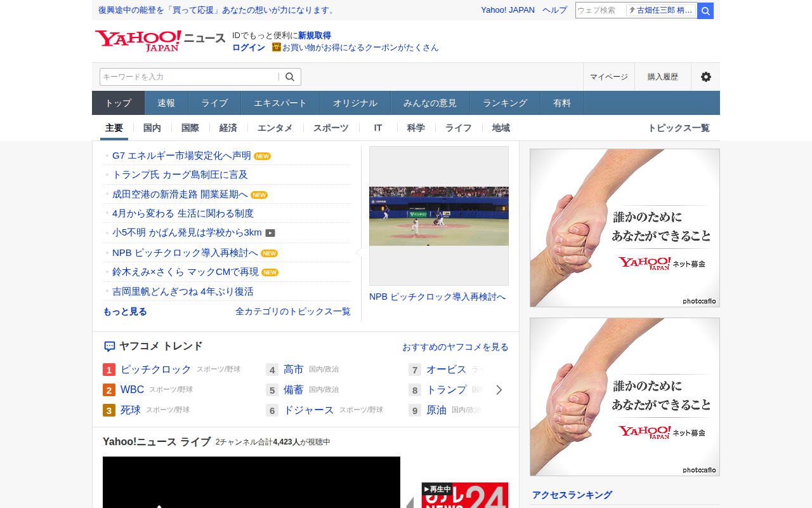This screenshot has width=812, height=508.
Task: Open headline 4月から変わる 生活に関わる制度
Action: pyautogui.click(x=183, y=213)
